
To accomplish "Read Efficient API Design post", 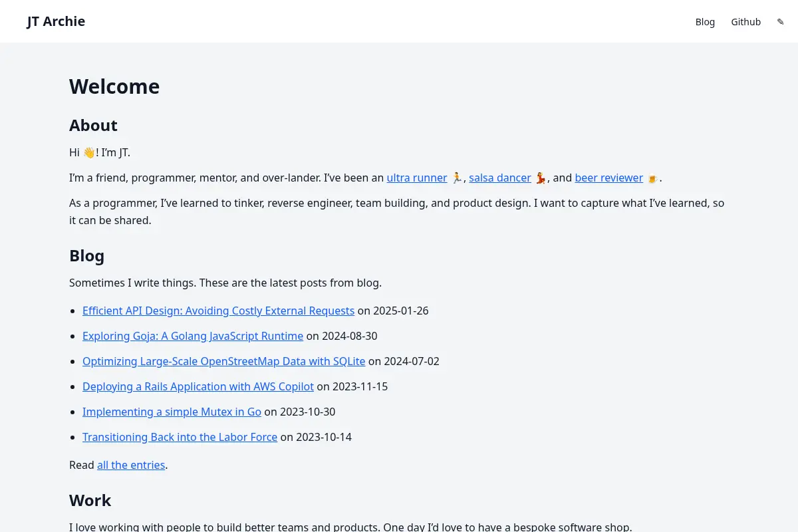I will [x=218, y=311].
